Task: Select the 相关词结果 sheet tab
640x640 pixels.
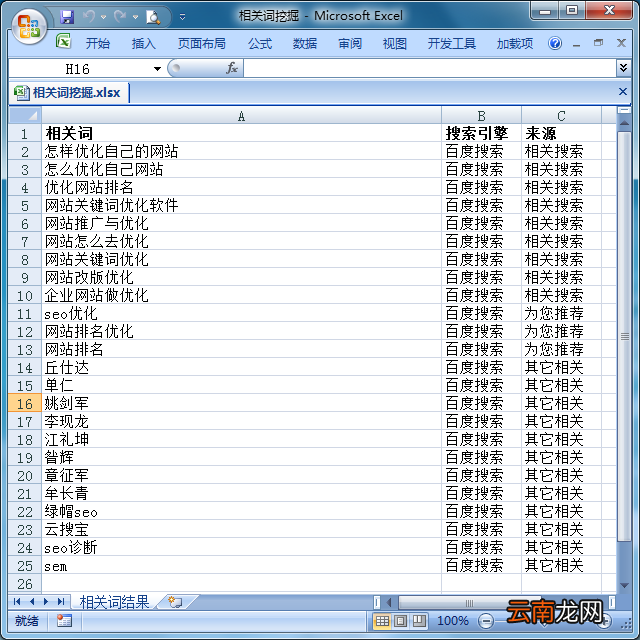Action: click(x=114, y=602)
